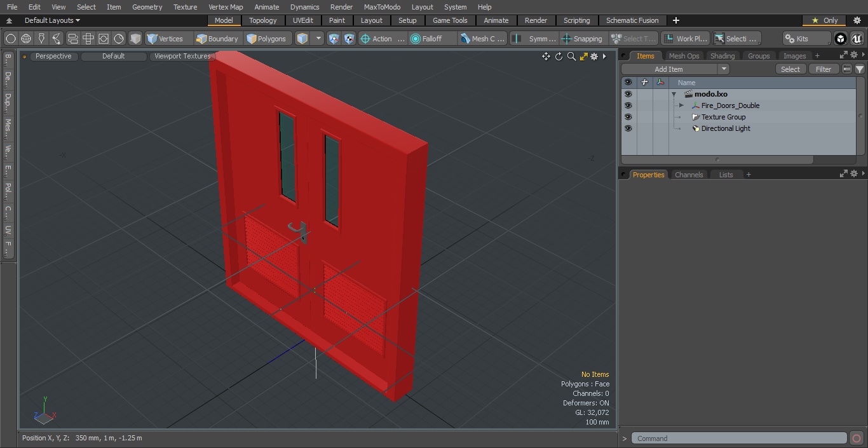Viewport: 868px width, 448px height.
Task: Click the viewport move/pan icon
Action: pyautogui.click(x=546, y=57)
